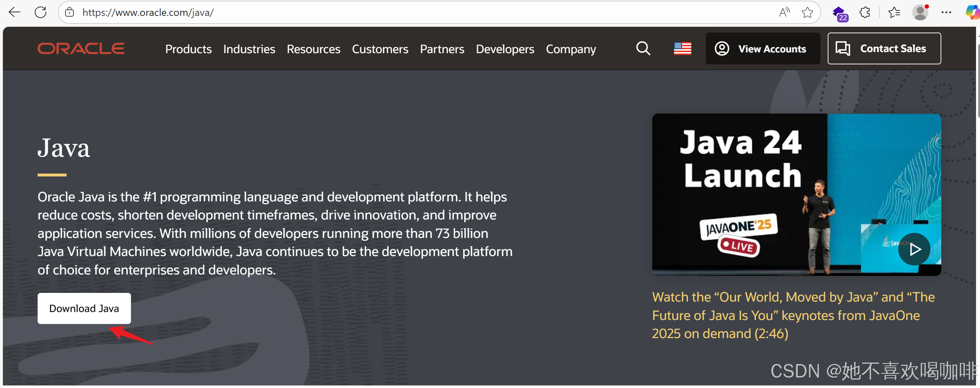980x388 pixels.
Task: Open browser Extensions puzzle icon
Action: click(x=865, y=13)
